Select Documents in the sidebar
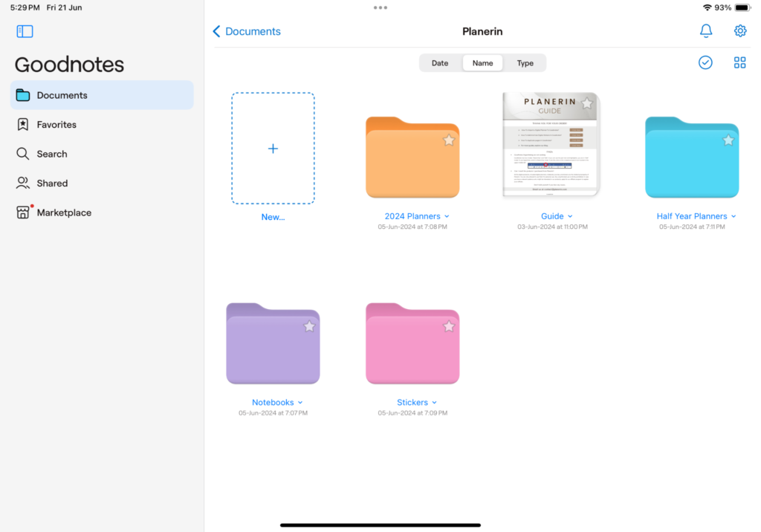761x532 pixels. pyautogui.click(x=102, y=95)
